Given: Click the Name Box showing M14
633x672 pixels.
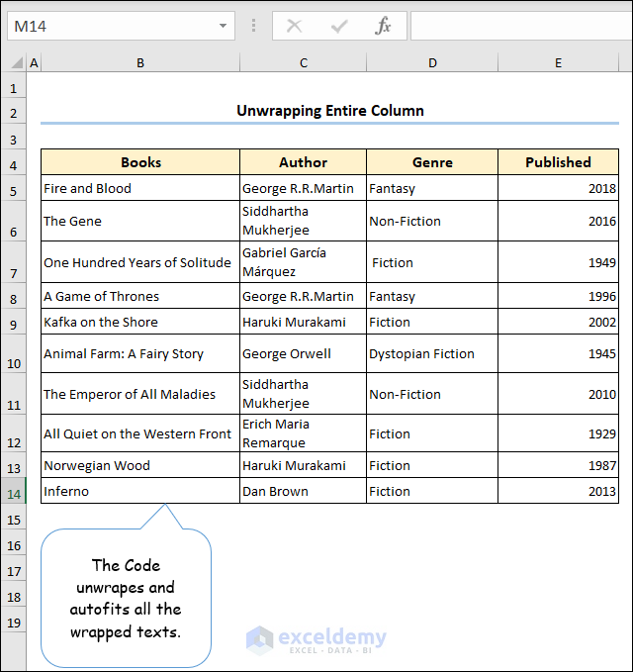Looking at the screenshot, I should click(121, 26).
